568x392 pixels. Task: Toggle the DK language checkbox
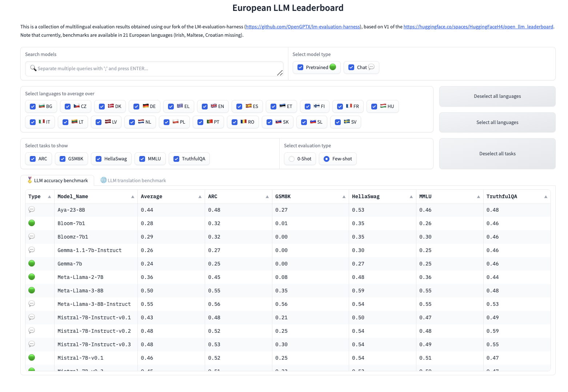pyautogui.click(x=102, y=107)
